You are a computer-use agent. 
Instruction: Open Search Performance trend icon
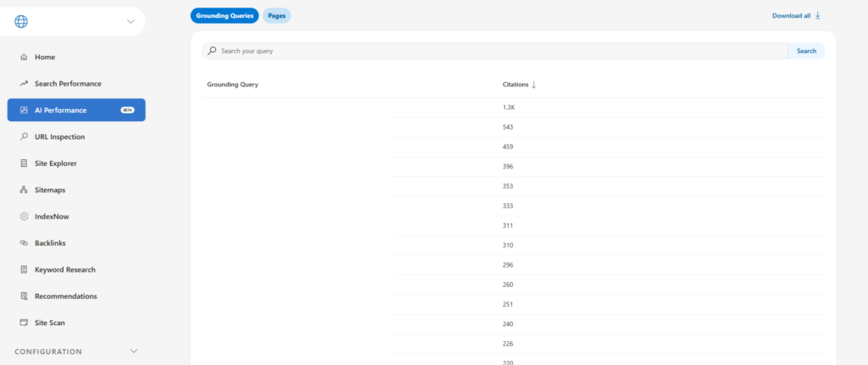[x=24, y=84]
